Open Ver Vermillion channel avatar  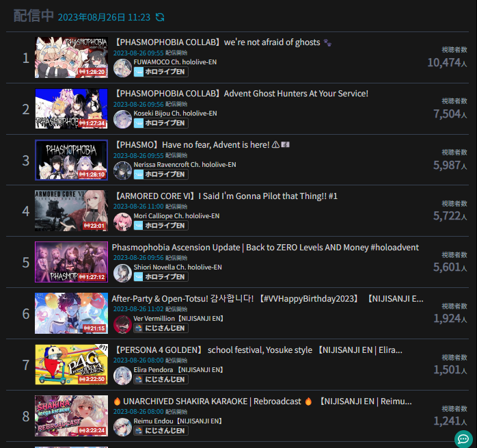click(122, 324)
